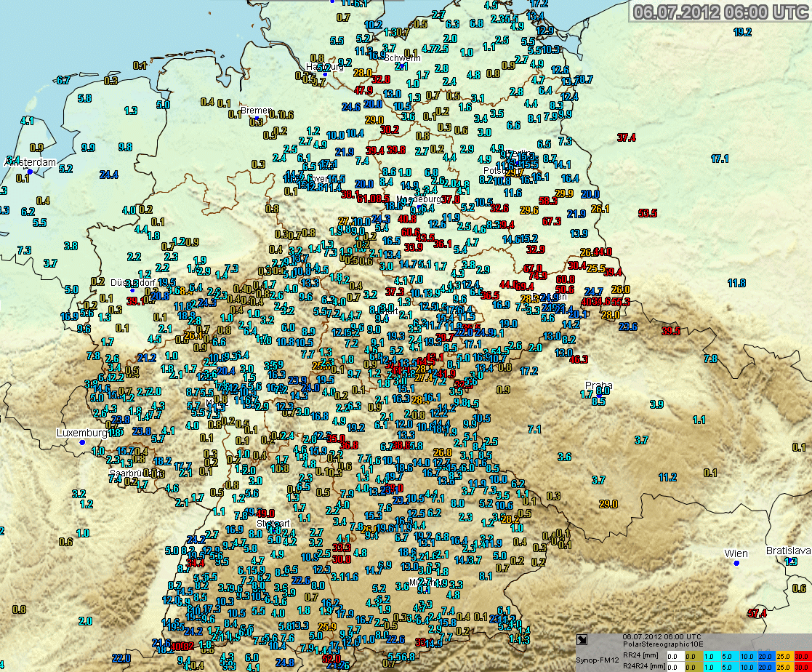The height and width of the screenshot is (672, 812).
Task: Click the Amsterdam city marker dot
Action: [30, 172]
